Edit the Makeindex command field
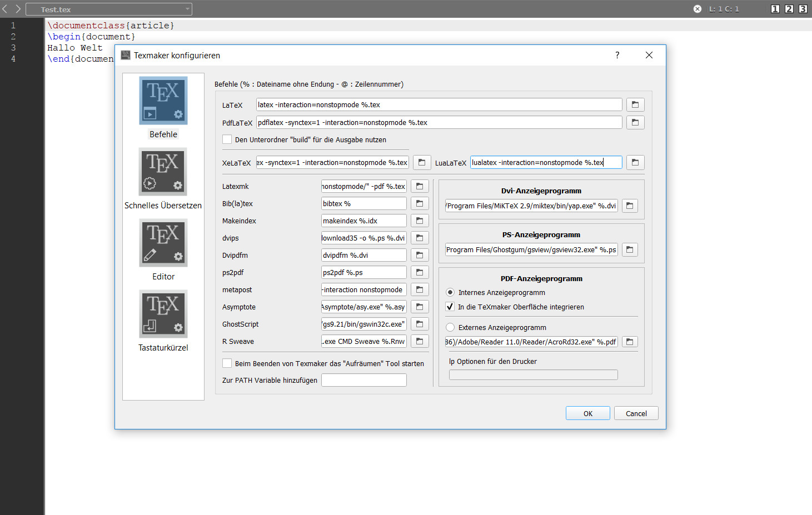This screenshot has width=812, height=515. pos(364,221)
